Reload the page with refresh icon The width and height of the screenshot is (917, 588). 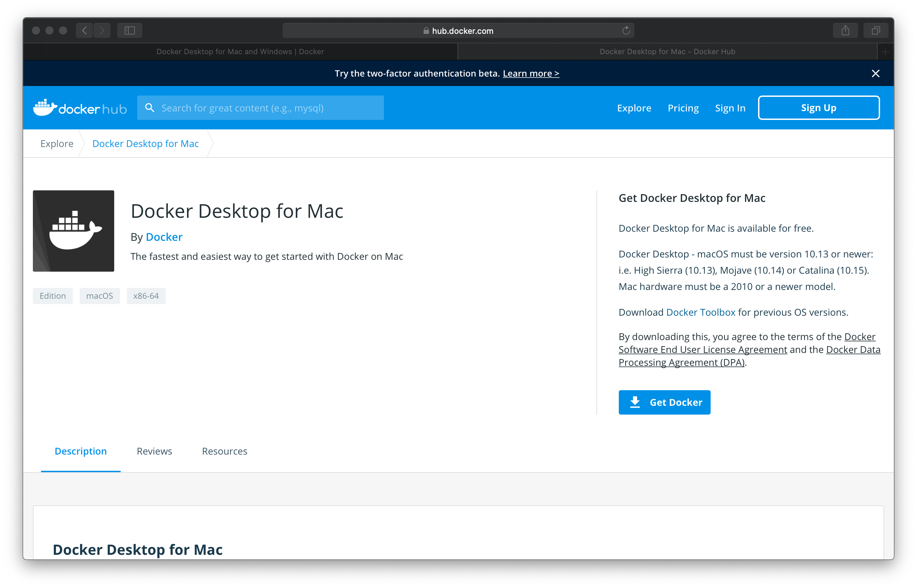coord(626,30)
